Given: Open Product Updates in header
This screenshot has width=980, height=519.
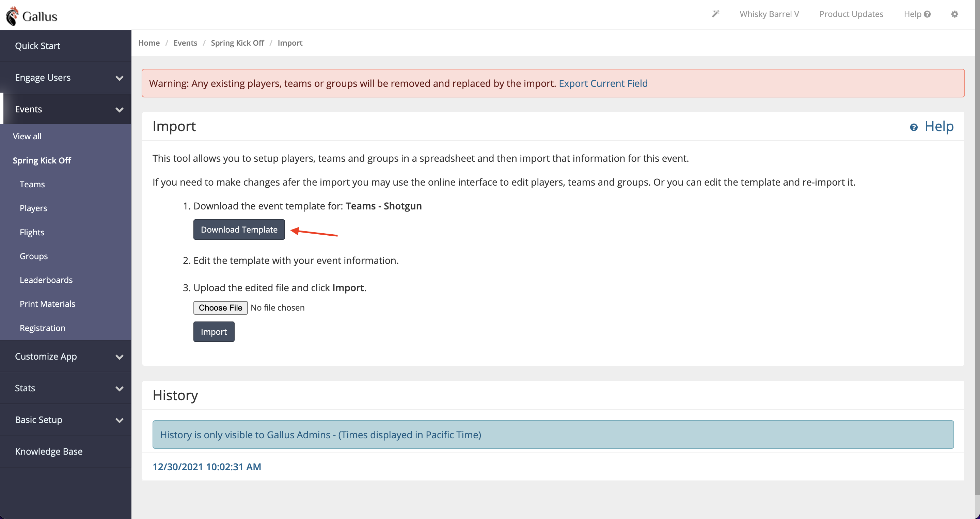Looking at the screenshot, I should point(851,14).
